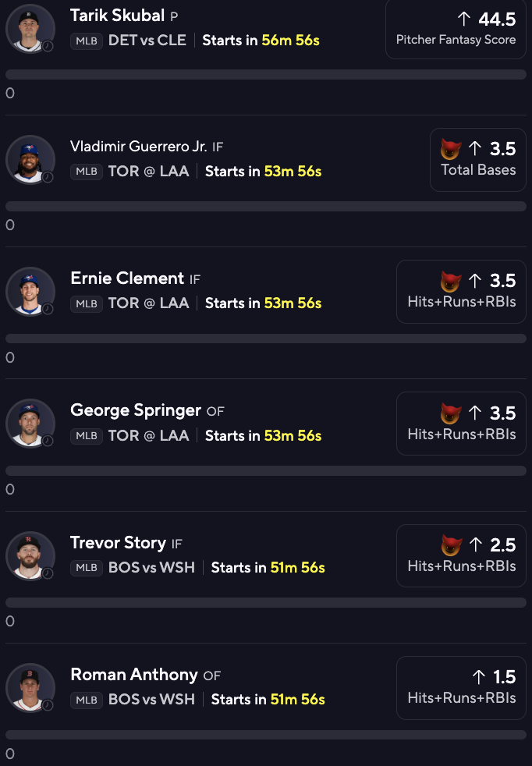Select the Pitcher Fantasy Score 44.5 box
Viewport: 532px width, 766px height.
pos(456,29)
